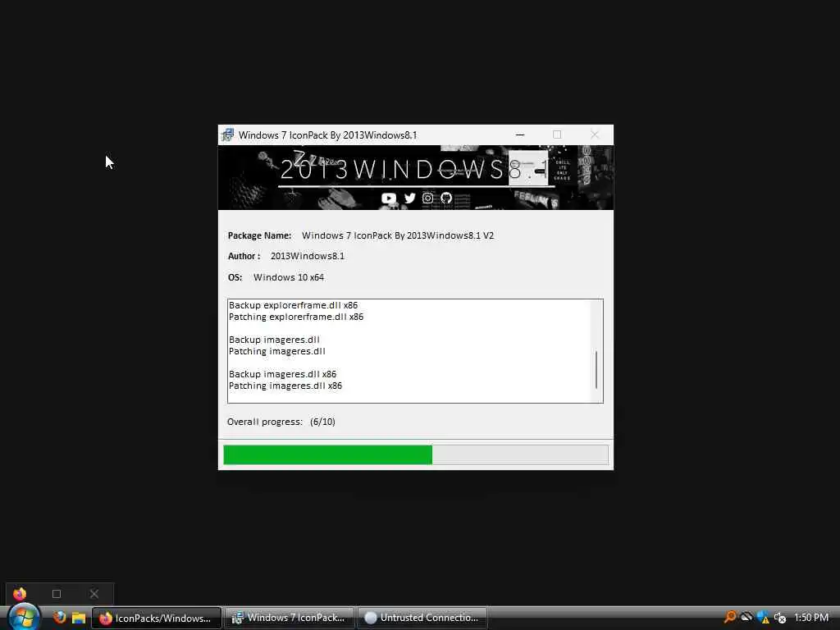Click the Twitter bird icon in the banner
Screen dimensions: 840x630
pos(410,199)
